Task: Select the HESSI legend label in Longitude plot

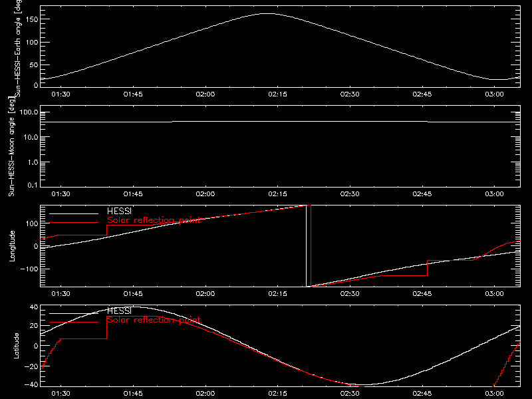Action: (119, 211)
